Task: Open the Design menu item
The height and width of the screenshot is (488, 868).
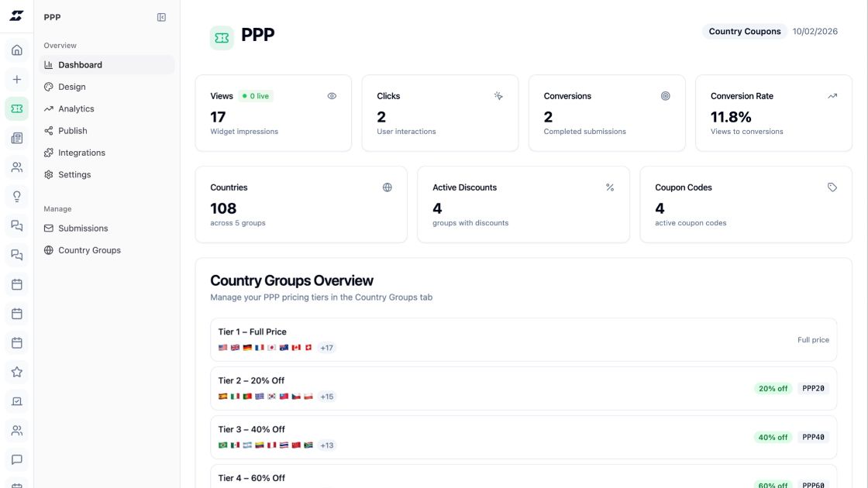Action: pos(72,87)
